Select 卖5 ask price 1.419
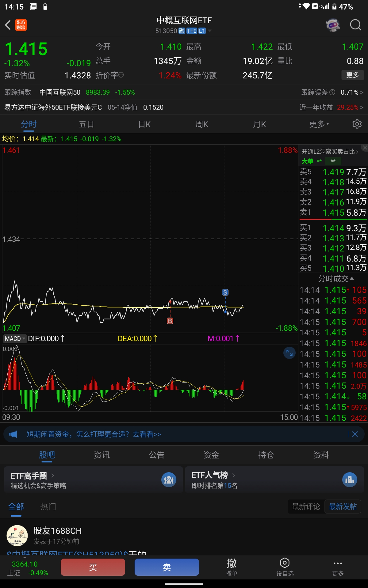Screen dimensions: 368x588 coord(333,172)
